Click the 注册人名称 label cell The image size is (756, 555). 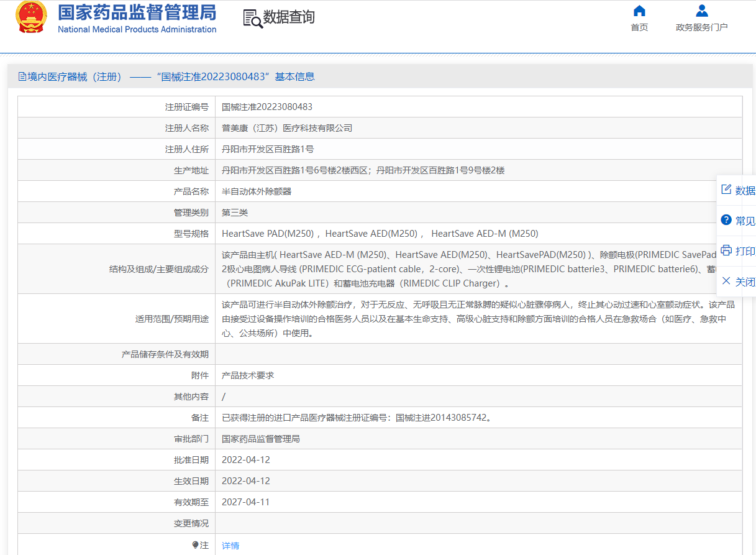(117, 128)
